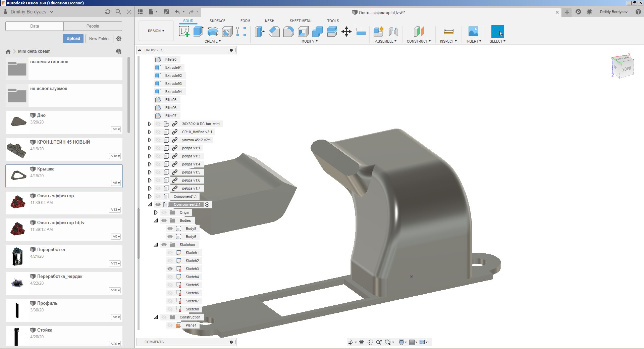Click the Hole tool icon
Screen dimensions: 644x349
tap(227, 32)
